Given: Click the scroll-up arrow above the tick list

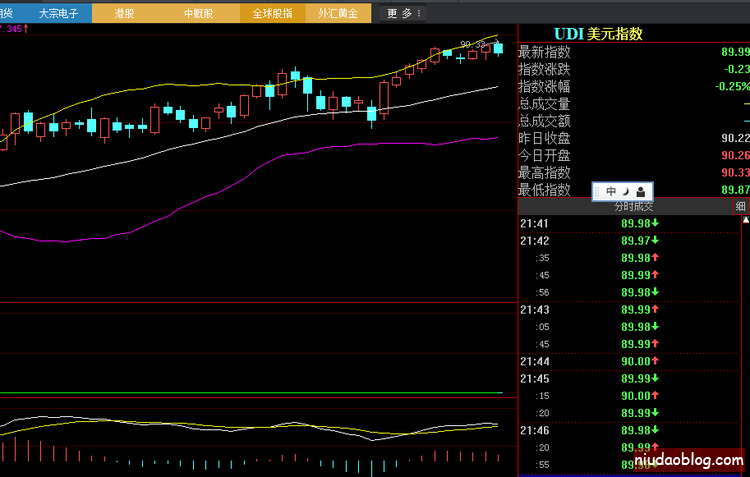Looking at the screenshot, I should coord(745,219).
